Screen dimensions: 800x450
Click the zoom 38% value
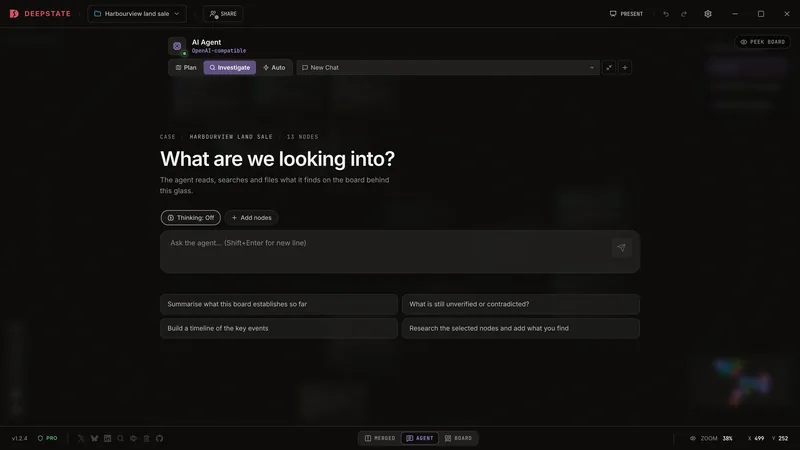click(x=728, y=438)
